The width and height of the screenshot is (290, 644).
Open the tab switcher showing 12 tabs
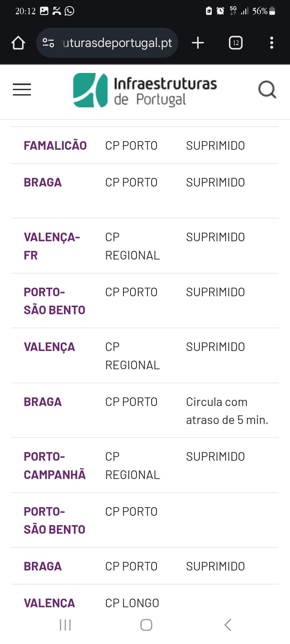click(236, 43)
